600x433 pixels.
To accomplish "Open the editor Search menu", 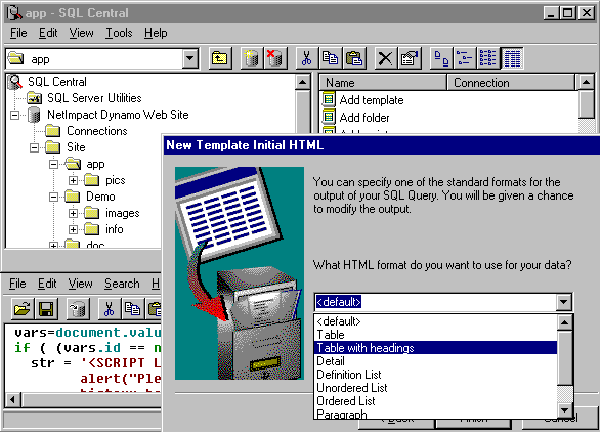I will coord(121,284).
